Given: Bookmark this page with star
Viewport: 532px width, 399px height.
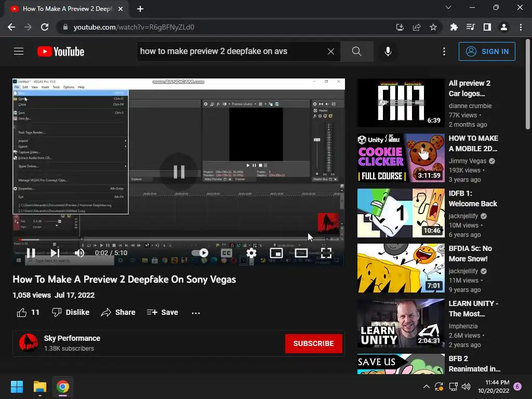Looking at the screenshot, I should 433,27.
